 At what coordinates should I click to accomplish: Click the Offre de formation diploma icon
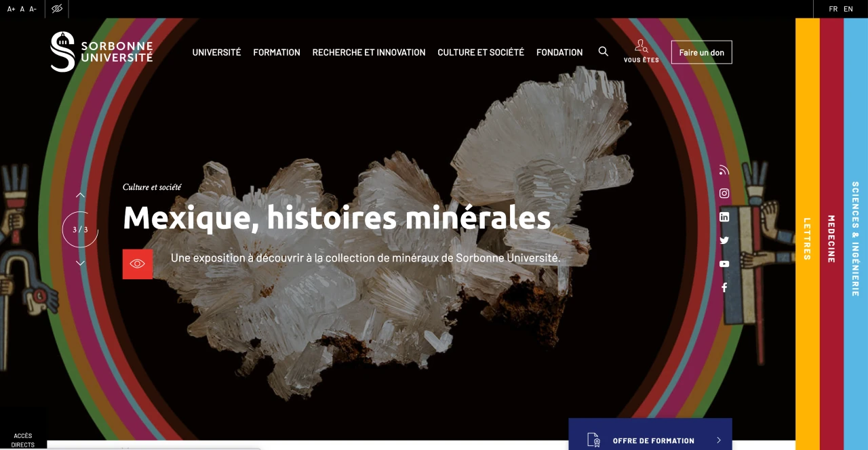[x=593, y=441]
